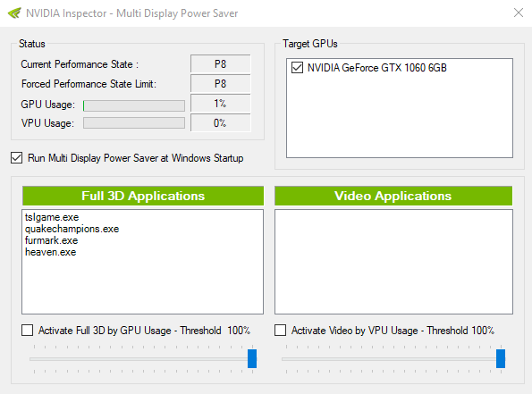Viewport: 532px width, 394px height.
Task: Enable Activate Full 3D by GPU Usage checkbox
Action: [27, 331]
